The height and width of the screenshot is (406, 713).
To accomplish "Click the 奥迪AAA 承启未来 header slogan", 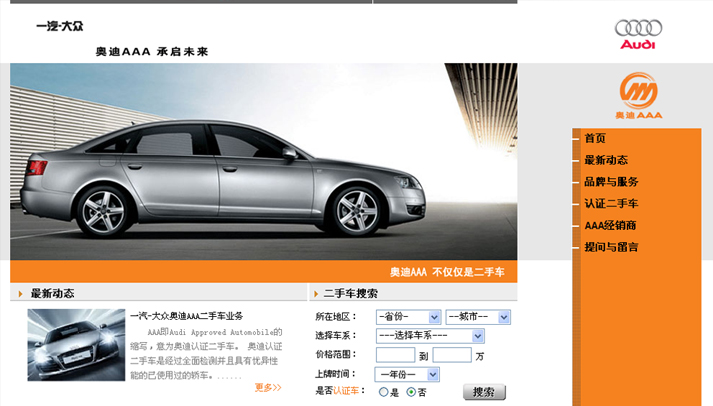I will point(152,52).
